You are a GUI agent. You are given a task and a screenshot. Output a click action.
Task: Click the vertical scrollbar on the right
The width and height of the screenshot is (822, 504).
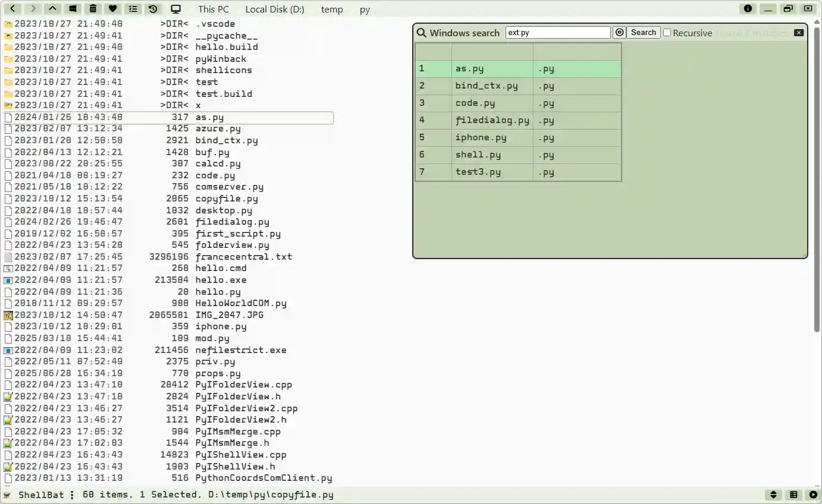point(817,178)
